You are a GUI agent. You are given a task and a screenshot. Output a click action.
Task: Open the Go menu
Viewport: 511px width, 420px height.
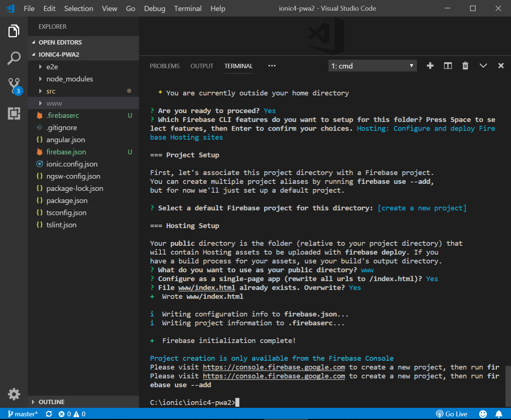pos(131,8)
